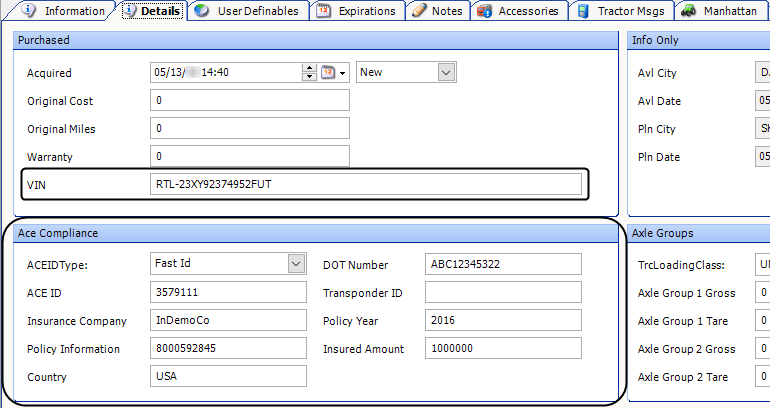
Task: Open the Acquired date calendar picker
Action: point(327,72)
